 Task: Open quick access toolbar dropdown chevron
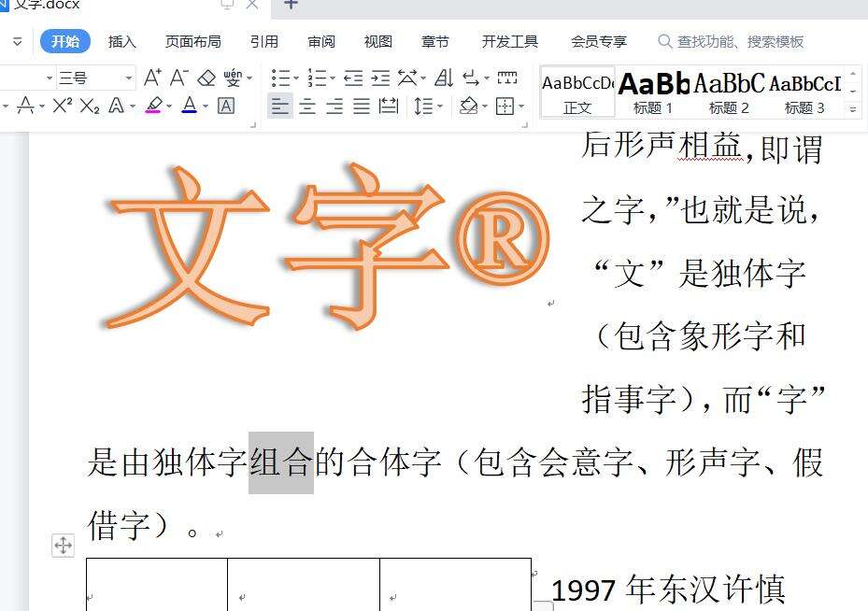17,41
